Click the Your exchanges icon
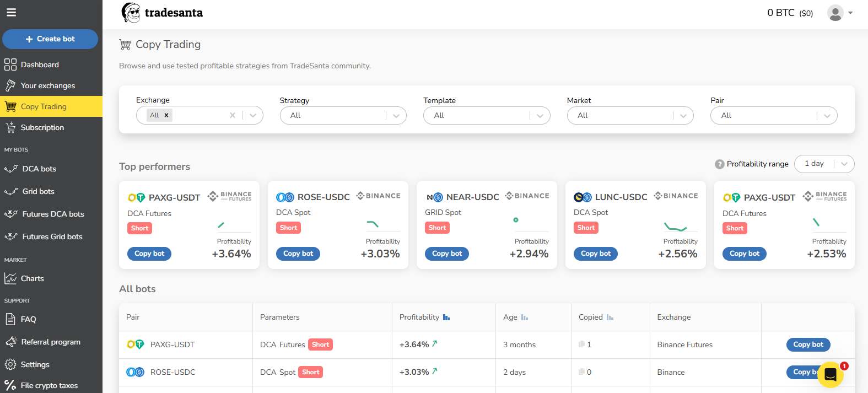This screenshot has width=868, height=393. click(10, 85)
